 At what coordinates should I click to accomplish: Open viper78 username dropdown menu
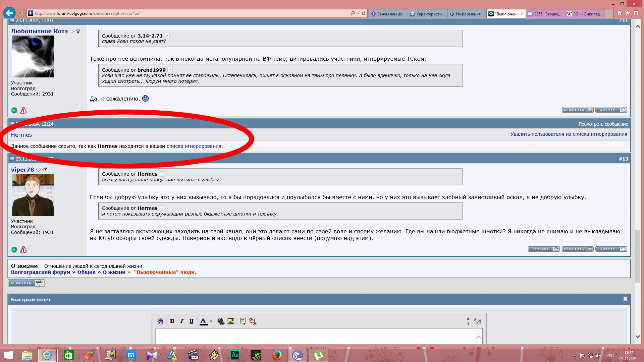tap(39, 170)
